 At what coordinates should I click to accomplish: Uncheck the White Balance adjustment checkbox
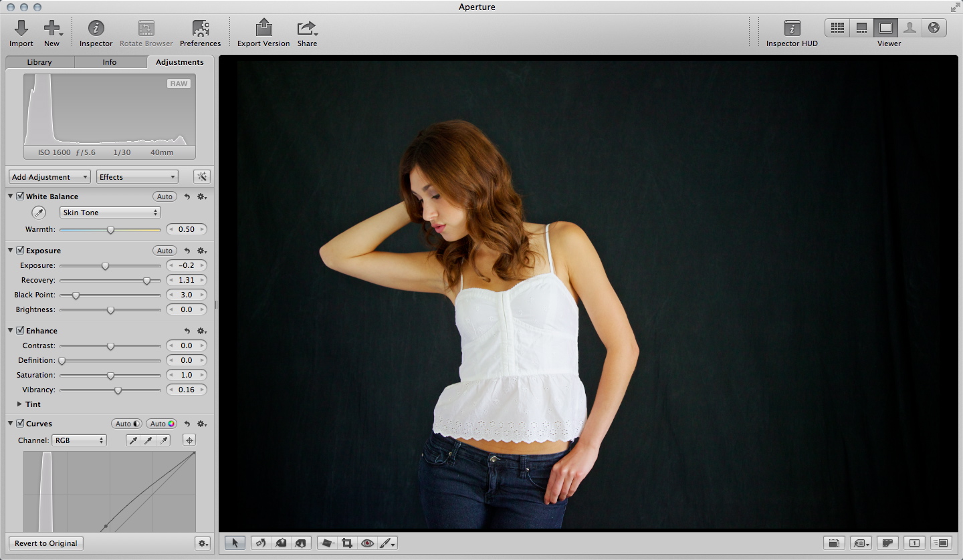pos(20,196)
